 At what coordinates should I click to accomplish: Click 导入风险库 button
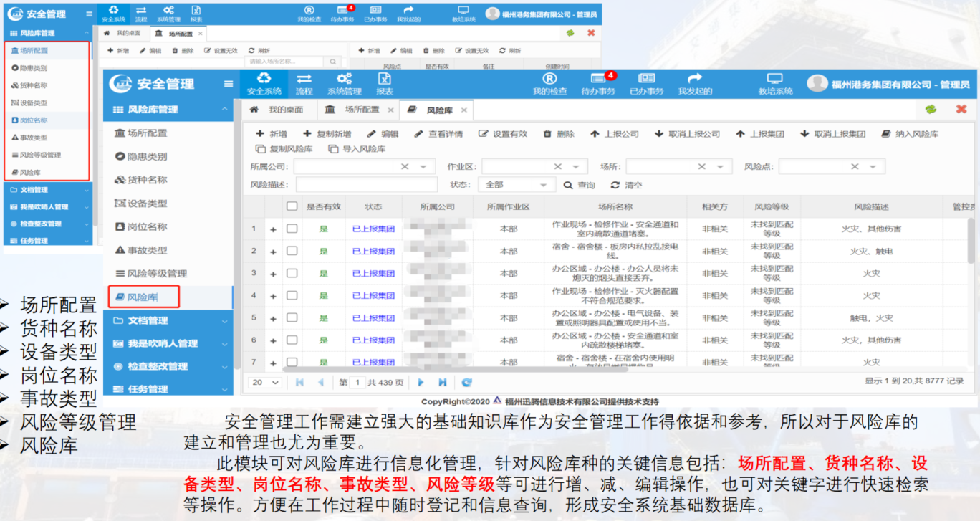pyautogui.click(x=357, y=149)
